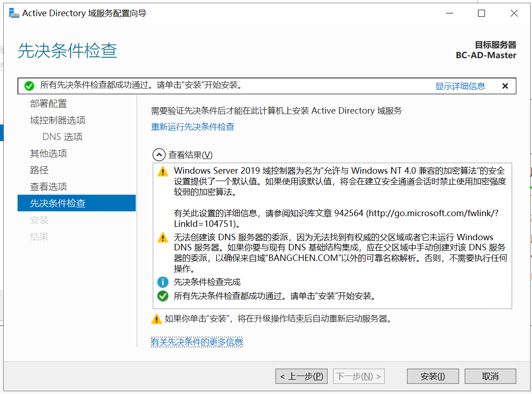Click green success checkmark in notification bar
This screenshot has width=532, height=394.
click(x=29, y=86)
